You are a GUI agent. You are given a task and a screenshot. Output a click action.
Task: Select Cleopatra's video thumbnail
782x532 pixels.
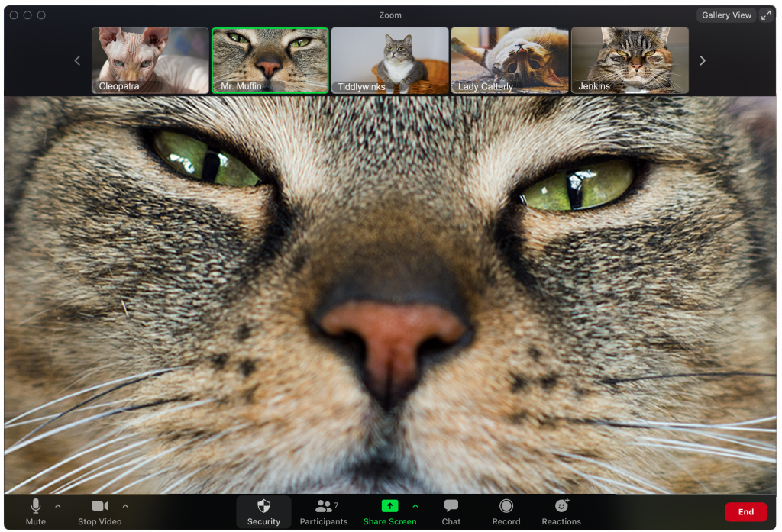tap(150, 60)
